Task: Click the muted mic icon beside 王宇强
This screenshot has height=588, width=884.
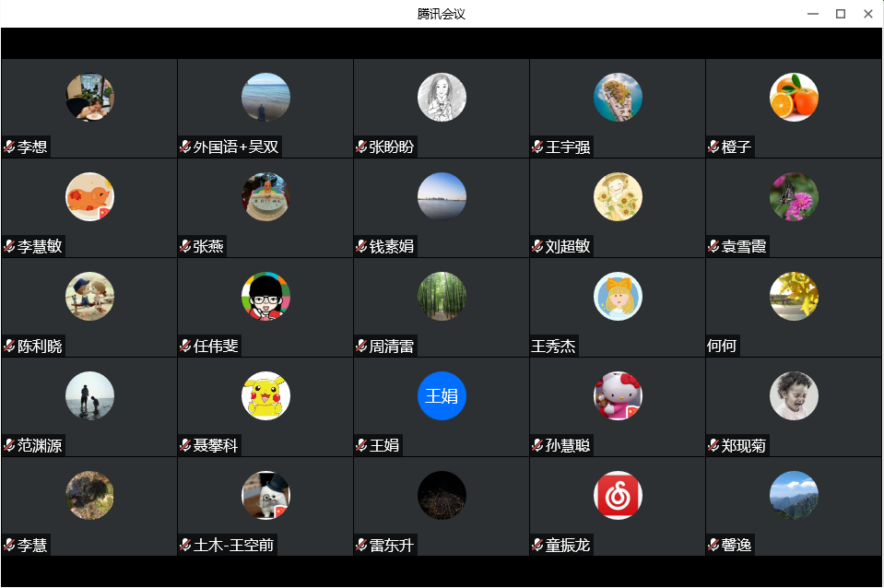Action: [x=537, y=147]
